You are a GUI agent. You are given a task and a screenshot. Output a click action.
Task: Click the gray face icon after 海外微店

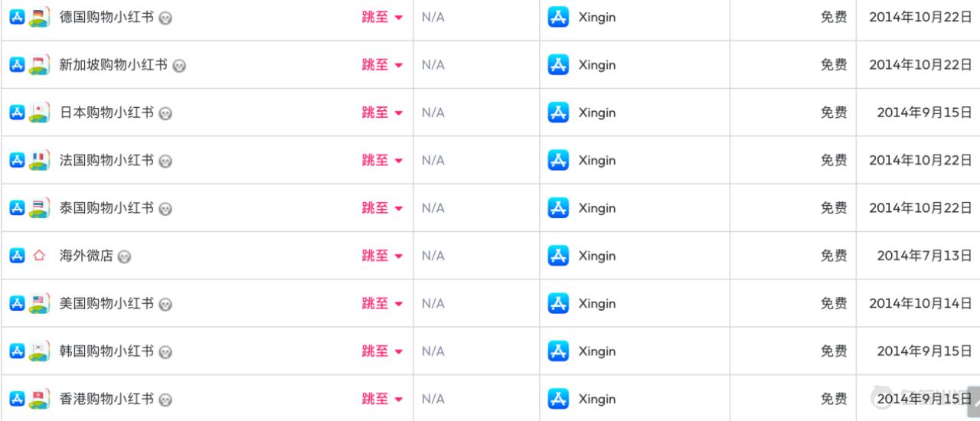124,257
